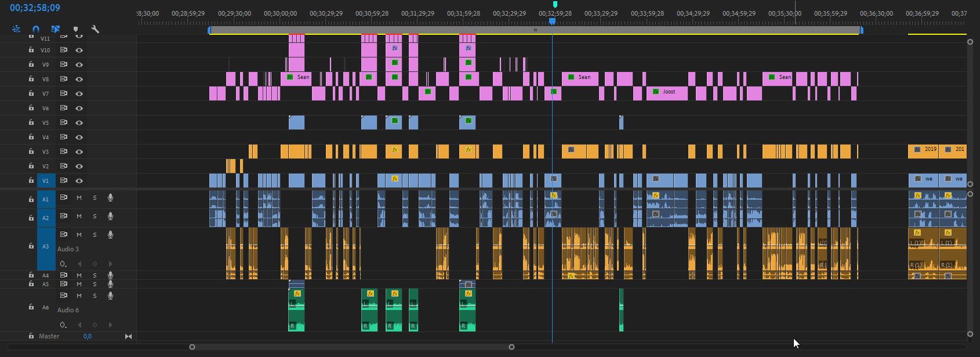This screenshot has width=980, height=357.
Task: Mute audio track A2
Action: tap(79, 217)
